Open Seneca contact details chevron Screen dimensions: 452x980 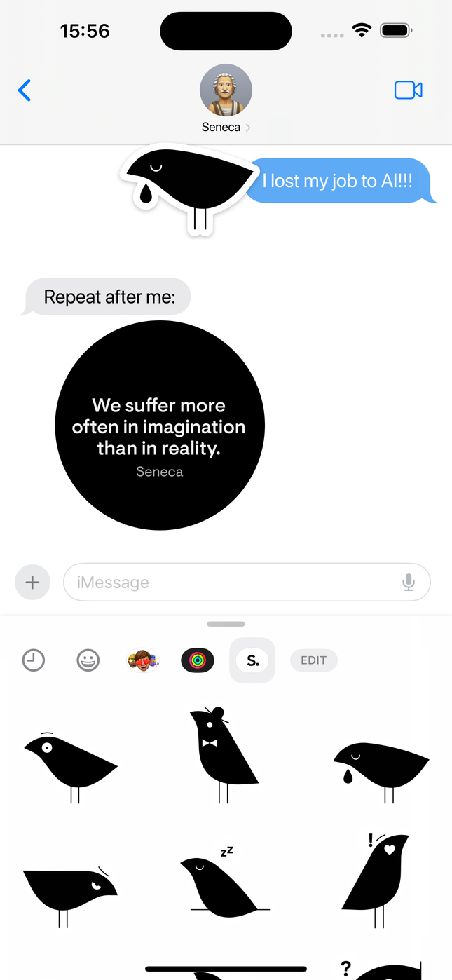(x=248, y=128)
